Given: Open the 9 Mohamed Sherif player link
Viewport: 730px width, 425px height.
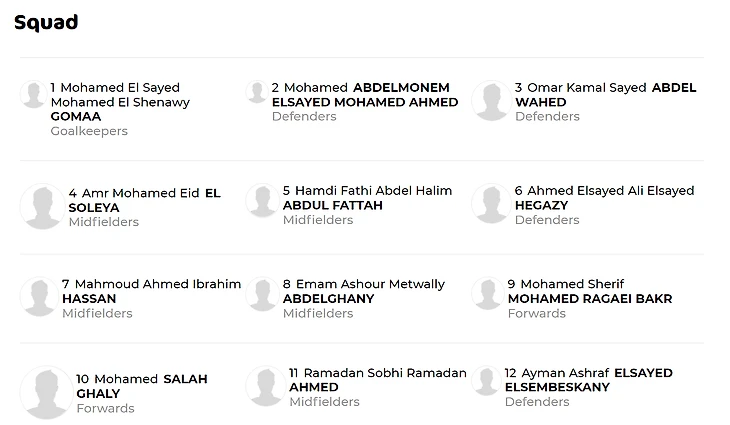Looking at the screenshot, I should (x=590, y=291).
